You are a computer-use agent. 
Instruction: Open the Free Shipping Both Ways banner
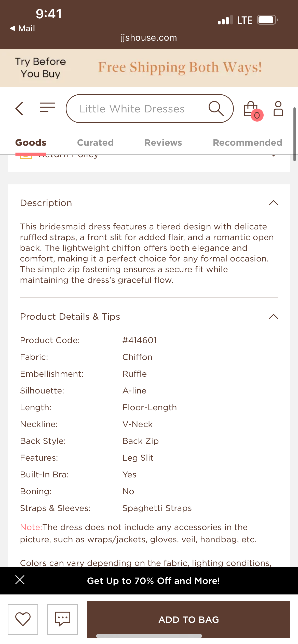180,67
